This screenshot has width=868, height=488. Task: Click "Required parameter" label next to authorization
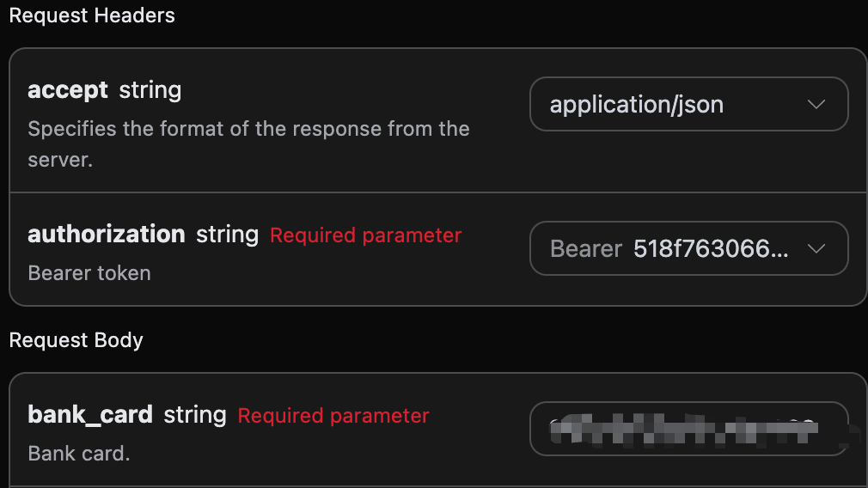pos(365,235)
